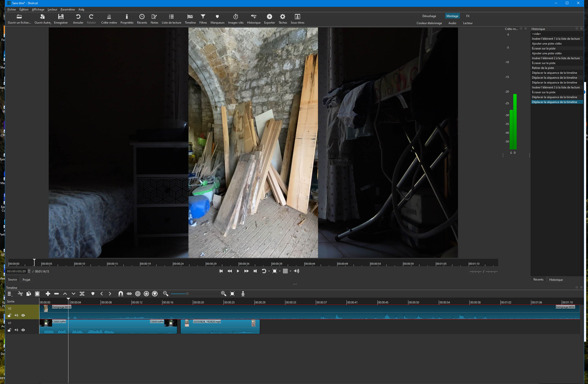Screen dimensions: 588x384
Task: Select the 20250828_192820.mp4 clip on V1
Action: [220, 327]
